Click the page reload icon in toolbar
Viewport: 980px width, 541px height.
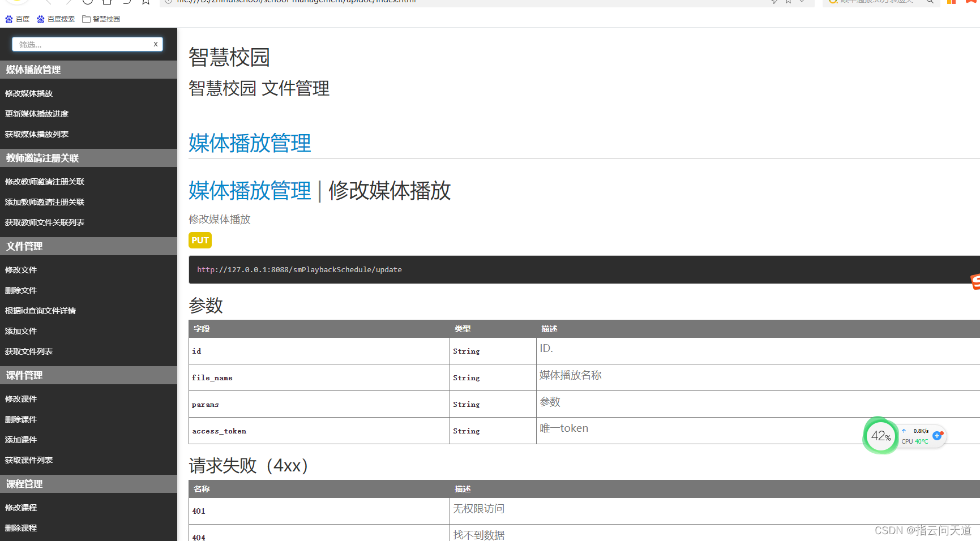coord(87,2)
